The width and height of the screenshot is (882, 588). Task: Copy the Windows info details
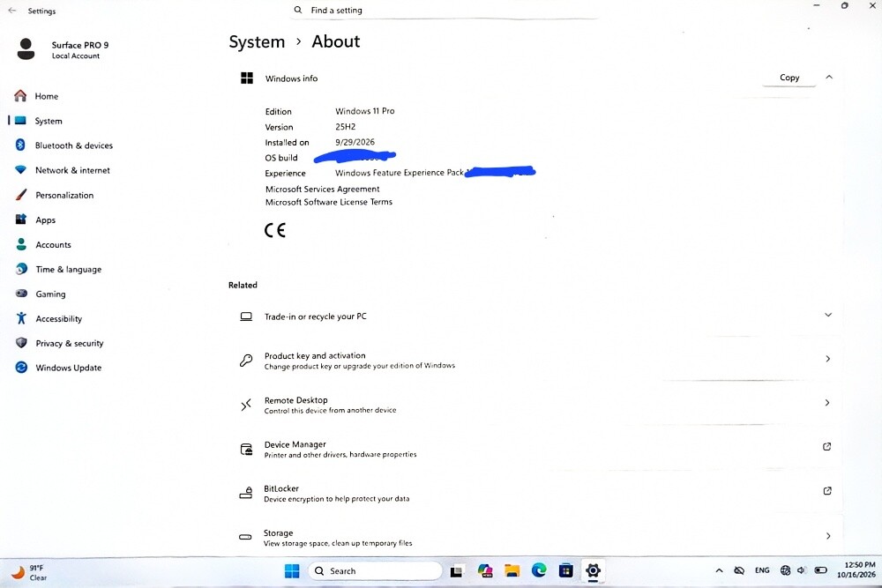tap(789, 78)
